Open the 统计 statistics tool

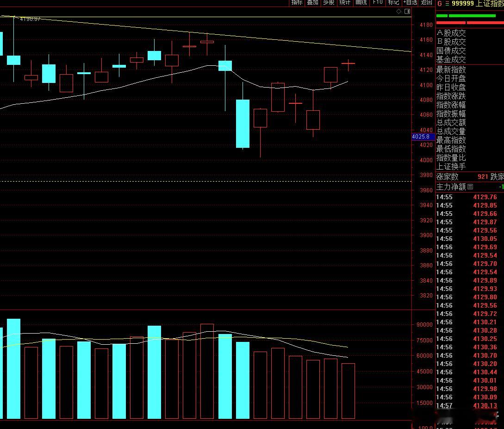tap(345, 3)
